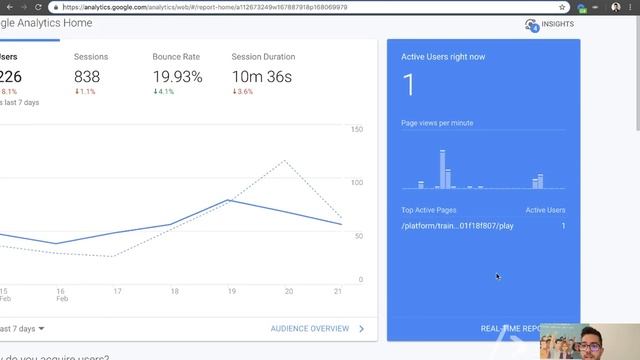Click the tallest page views per minute bar
The height and width of the screenshot is (360, 640).
pos(442,169)
